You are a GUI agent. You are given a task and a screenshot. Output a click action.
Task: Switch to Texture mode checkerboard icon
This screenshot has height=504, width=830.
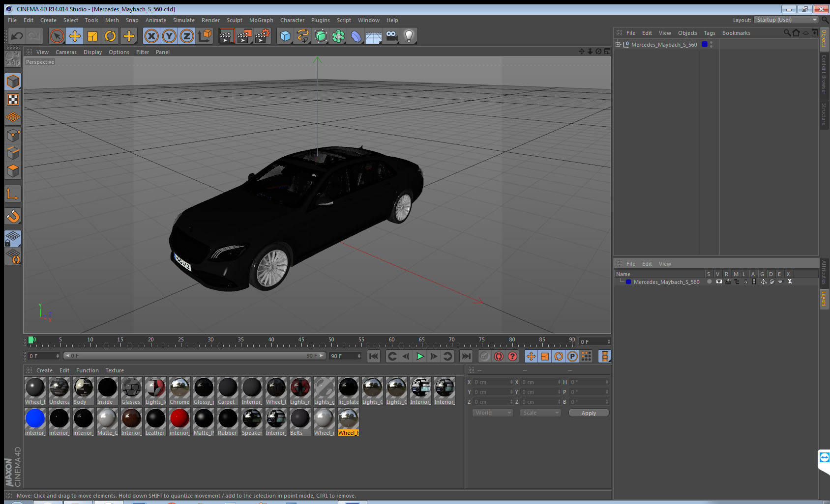13,100
